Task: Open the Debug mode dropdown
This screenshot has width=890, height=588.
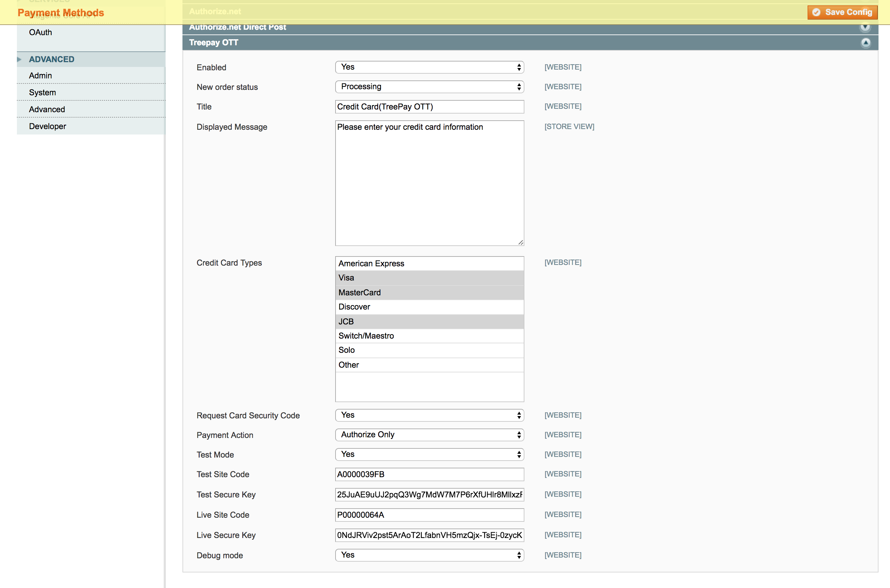Action: pos(429,555)
